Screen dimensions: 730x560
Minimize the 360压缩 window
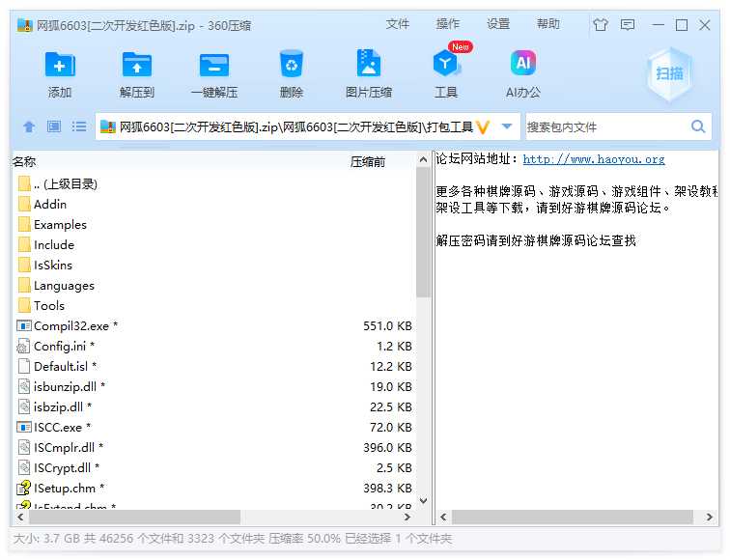tap(658, 24)
